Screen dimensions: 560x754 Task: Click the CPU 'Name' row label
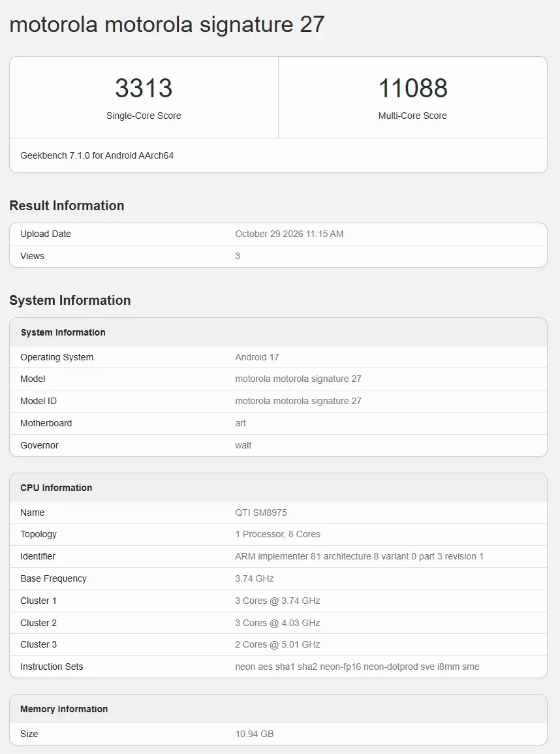click(x=32, y=512)
